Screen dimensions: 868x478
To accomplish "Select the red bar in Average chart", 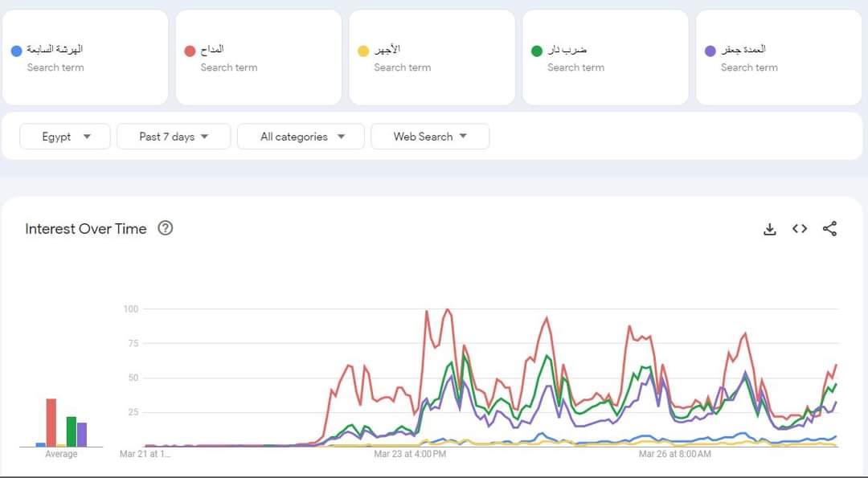I will click(51, 423).
